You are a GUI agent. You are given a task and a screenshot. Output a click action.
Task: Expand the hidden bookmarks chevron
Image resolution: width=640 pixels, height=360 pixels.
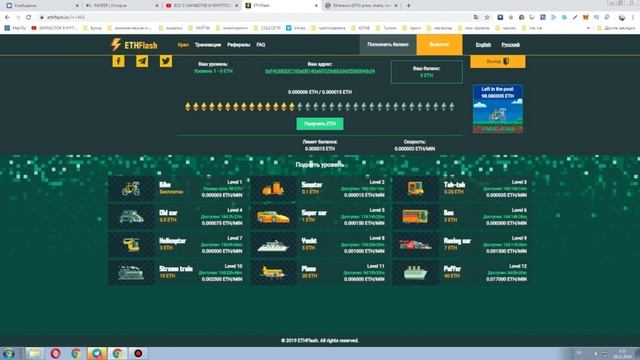(x=588, y=28)
